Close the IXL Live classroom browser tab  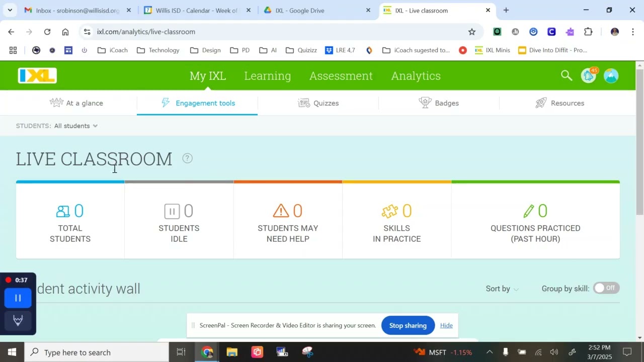click(488, 10)
